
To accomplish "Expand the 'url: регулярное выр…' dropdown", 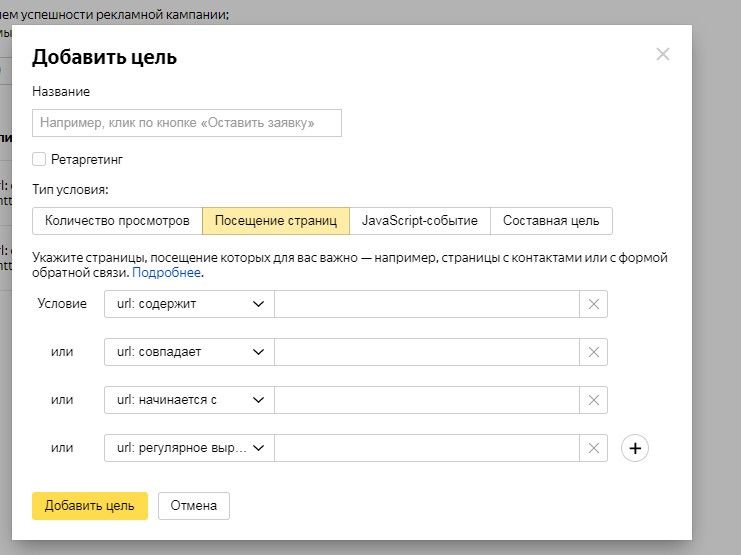I will [x=189, y=448].
